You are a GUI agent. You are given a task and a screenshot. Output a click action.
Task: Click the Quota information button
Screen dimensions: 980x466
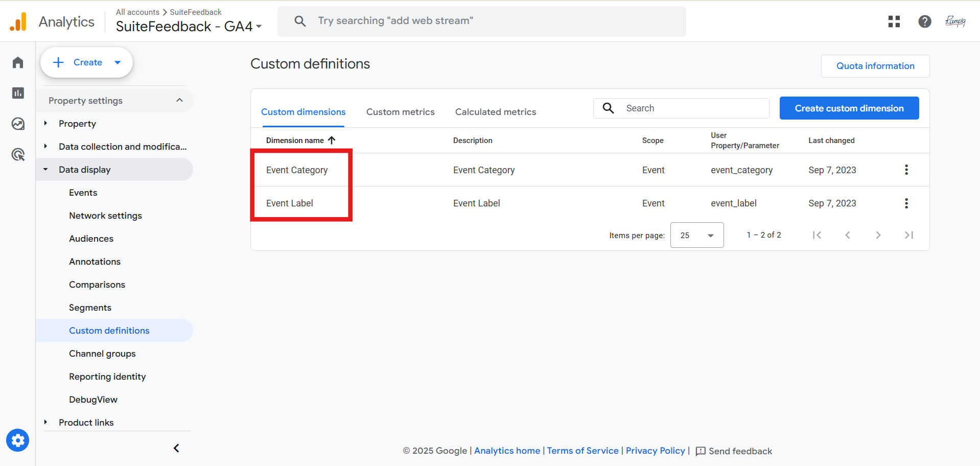pyautogui.click(x=875, y=66)
